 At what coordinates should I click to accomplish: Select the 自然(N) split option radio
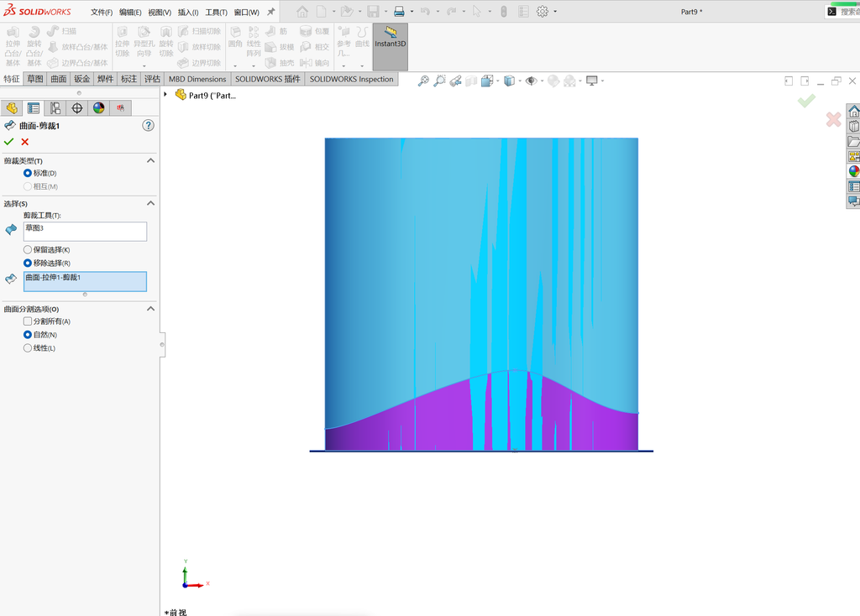[x=28, y=335]
